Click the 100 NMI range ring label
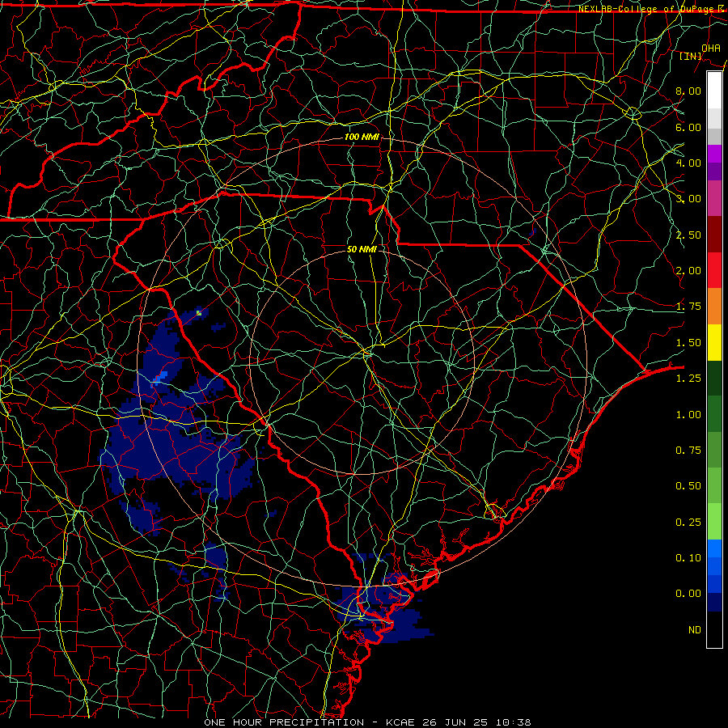The image size is (728, 728). [362, 137]
